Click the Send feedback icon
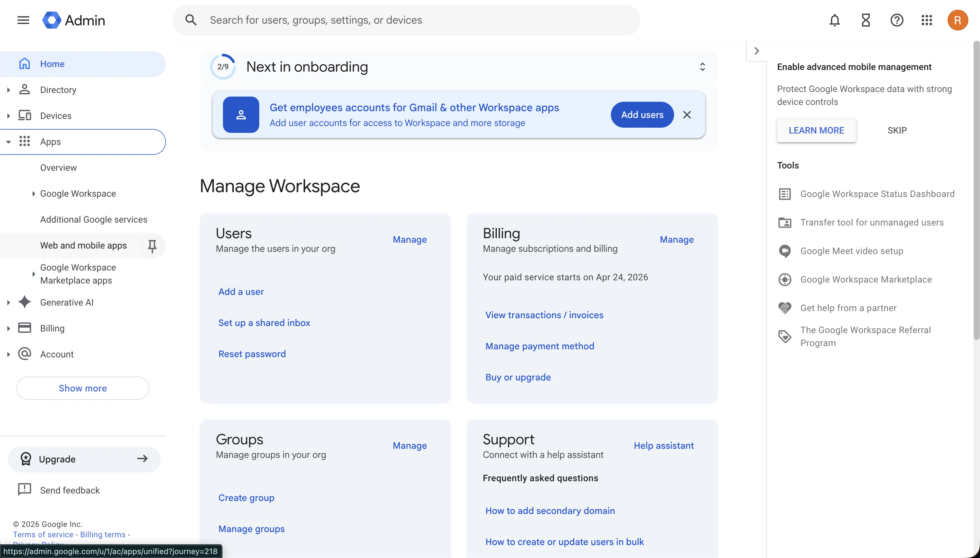Viewport: 980px width, 558px height. pyautogui.click(x=24, y=489)
